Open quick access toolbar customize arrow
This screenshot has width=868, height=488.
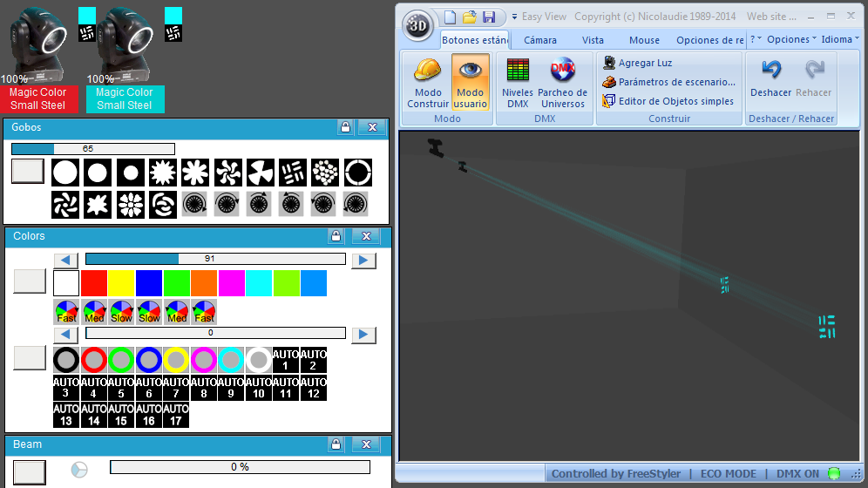click(514, 17)
